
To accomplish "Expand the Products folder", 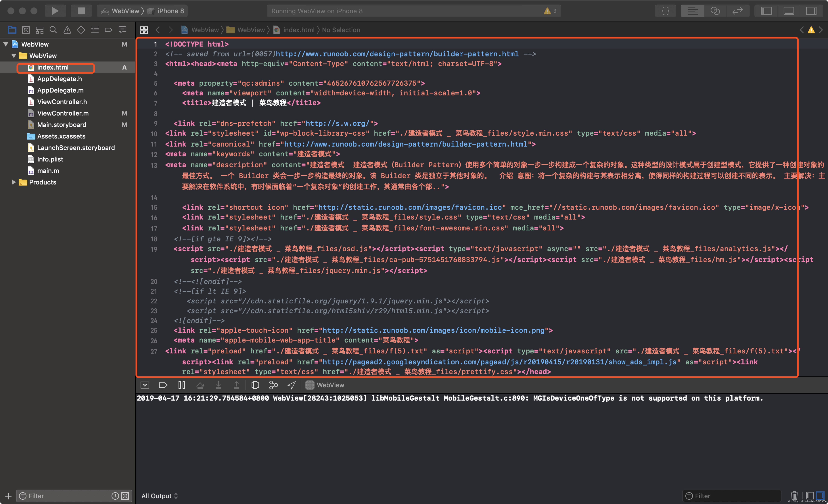I will [14, 182].
